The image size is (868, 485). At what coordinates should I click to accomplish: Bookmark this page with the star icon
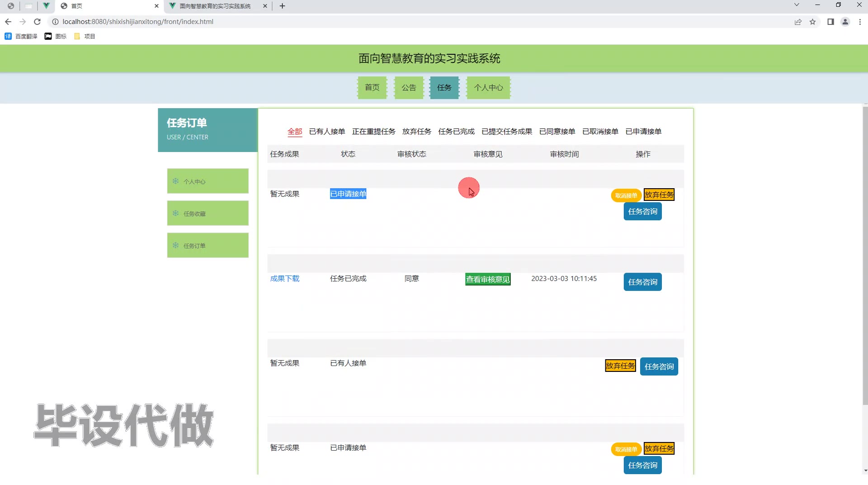pos(812,22)
